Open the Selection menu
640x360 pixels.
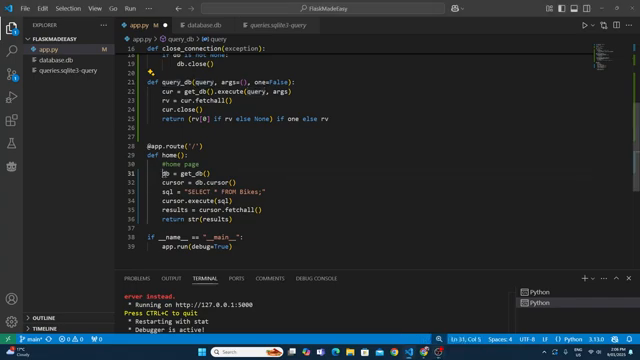click(x=68, y=9)
